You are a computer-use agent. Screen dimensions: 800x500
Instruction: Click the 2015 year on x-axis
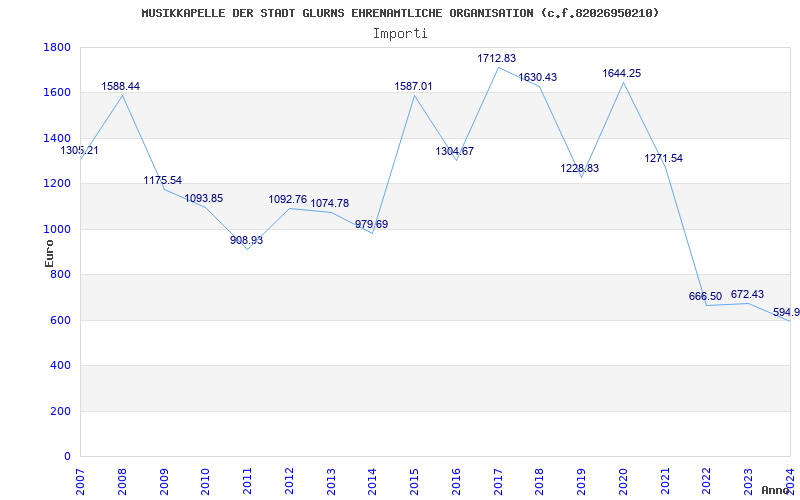click(414, 479)
